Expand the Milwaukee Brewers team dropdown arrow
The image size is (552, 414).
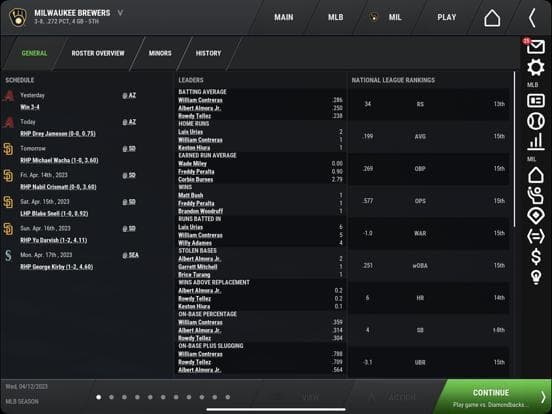point(120,13)
